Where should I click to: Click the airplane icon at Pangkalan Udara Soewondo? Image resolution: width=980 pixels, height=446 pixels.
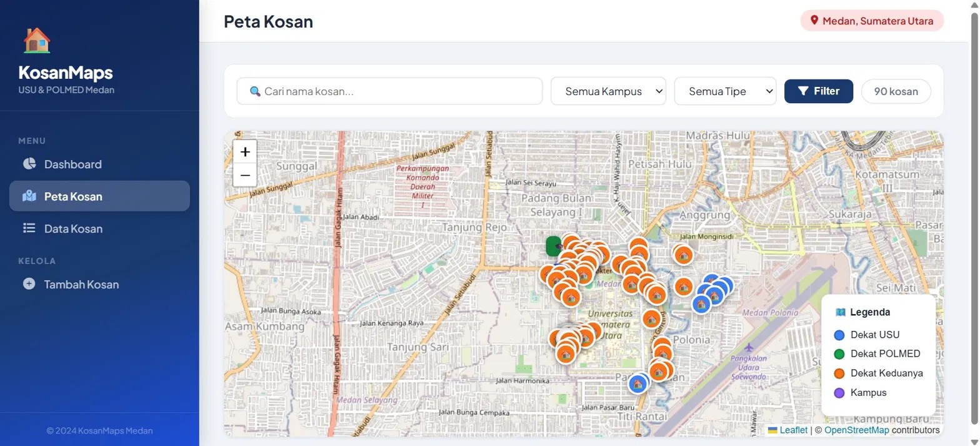click(749, 347)
